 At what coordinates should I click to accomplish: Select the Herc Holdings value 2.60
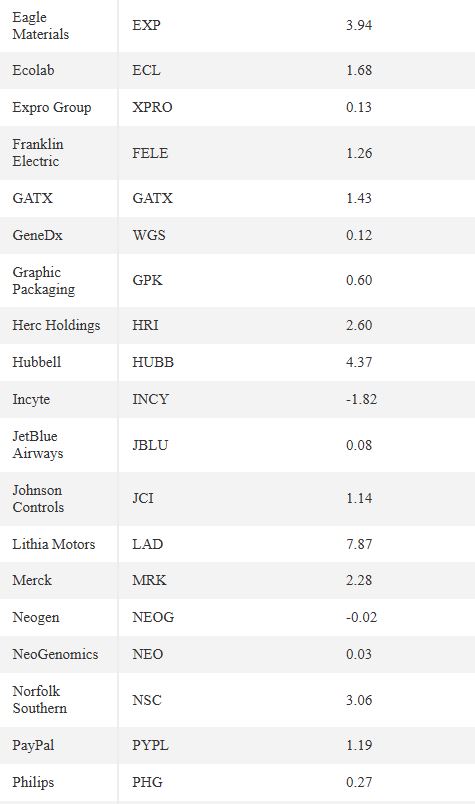(359, 326)
